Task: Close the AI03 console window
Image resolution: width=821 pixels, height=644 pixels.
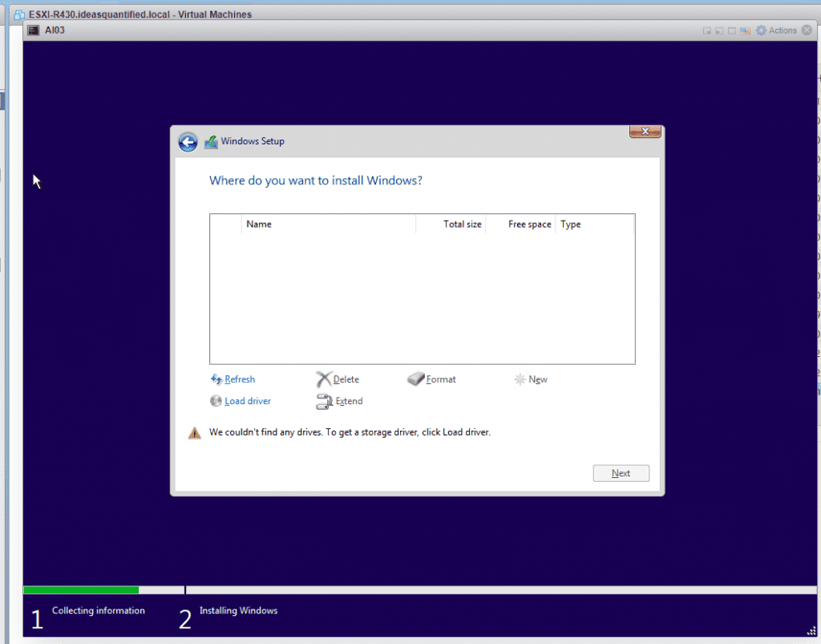Action: point(807,30)
